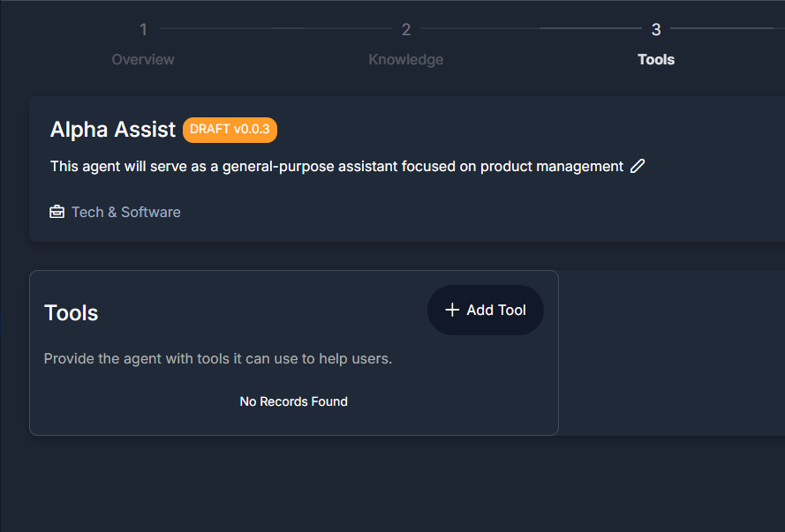Click the plus icon in Add Tool

coord(452,310)
